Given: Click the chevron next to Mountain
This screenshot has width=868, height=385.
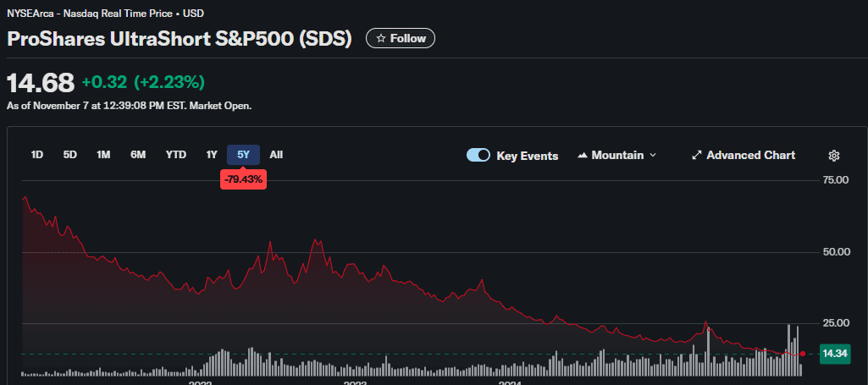Looking at the screenshot, I should click(x=652, y=156).
